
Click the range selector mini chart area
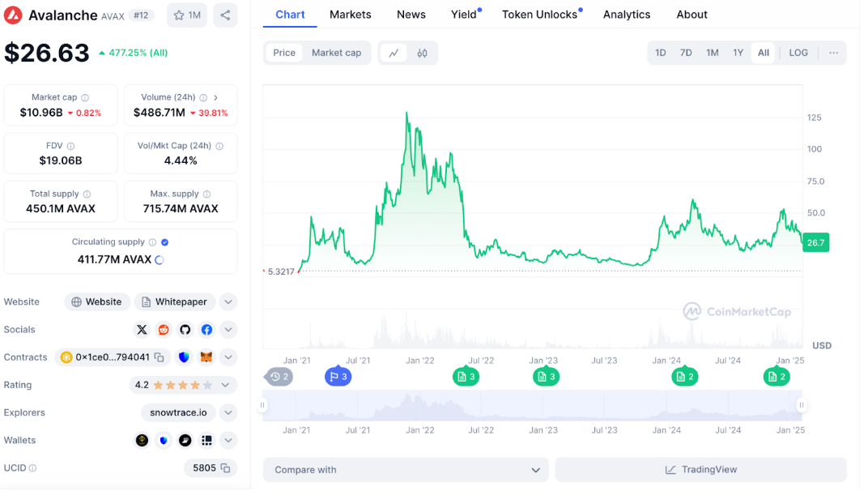coord(532,405)
